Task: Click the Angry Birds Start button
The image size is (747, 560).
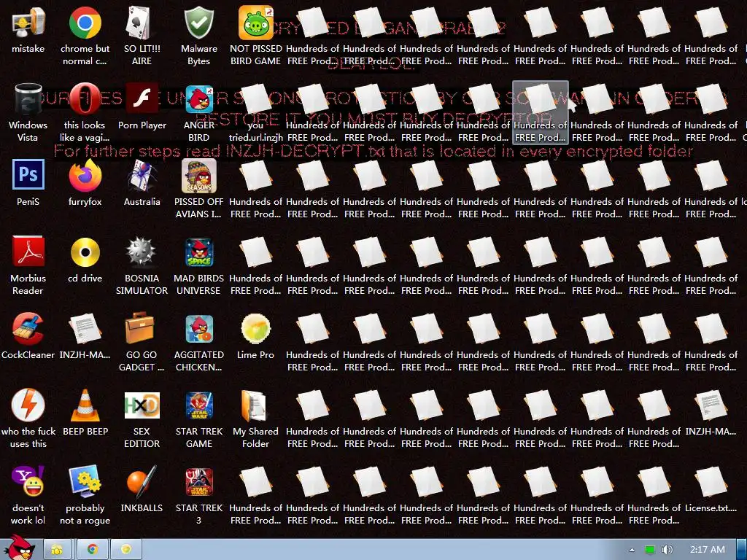Action: coord(20,548)
